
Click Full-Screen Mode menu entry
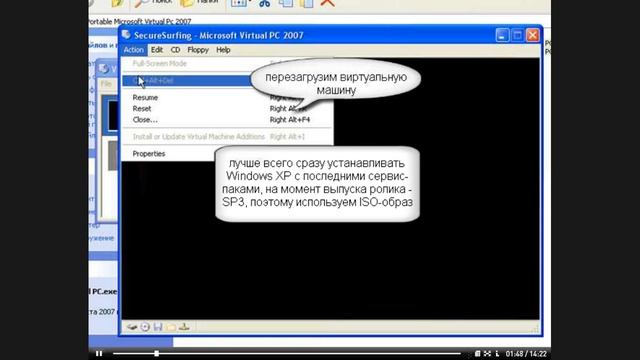coord(160,63)
